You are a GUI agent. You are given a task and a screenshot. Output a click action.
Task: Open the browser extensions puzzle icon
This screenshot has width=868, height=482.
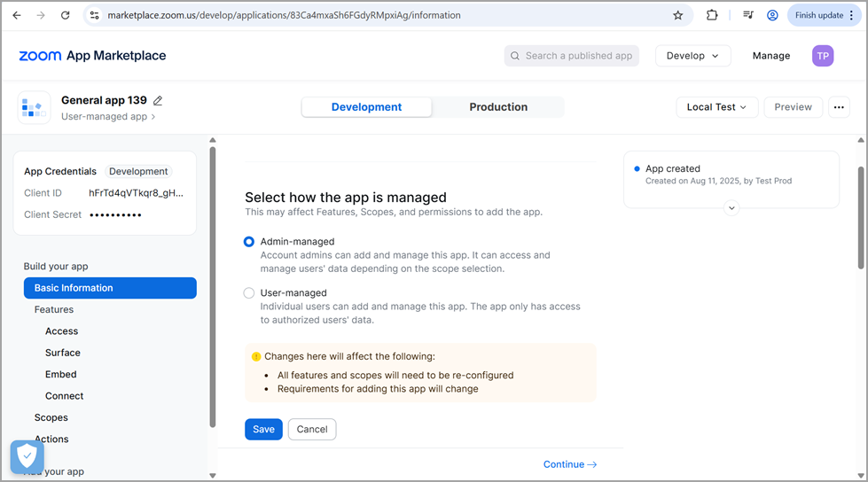click(x=712, y=15)
